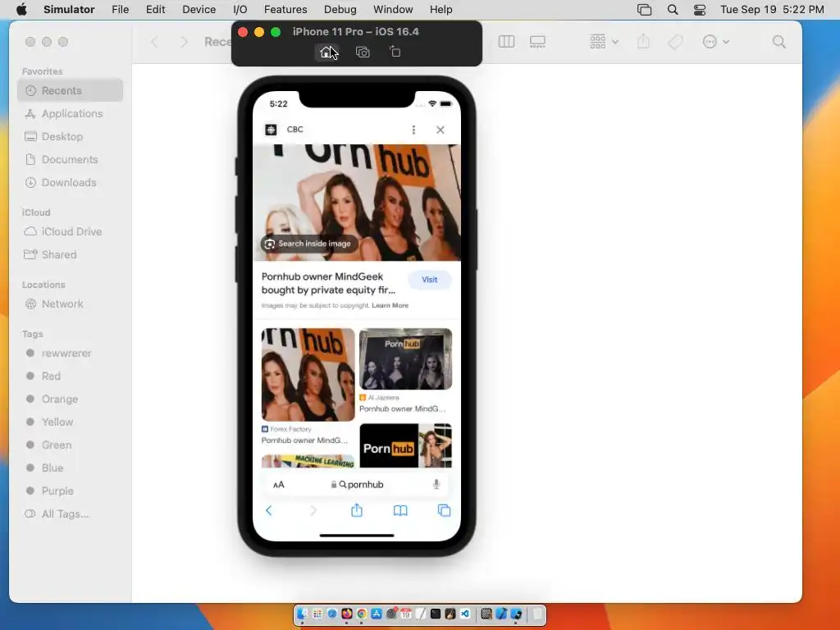
Task: Select Desktop in Finder sidebar
Action: click(71, 137)
